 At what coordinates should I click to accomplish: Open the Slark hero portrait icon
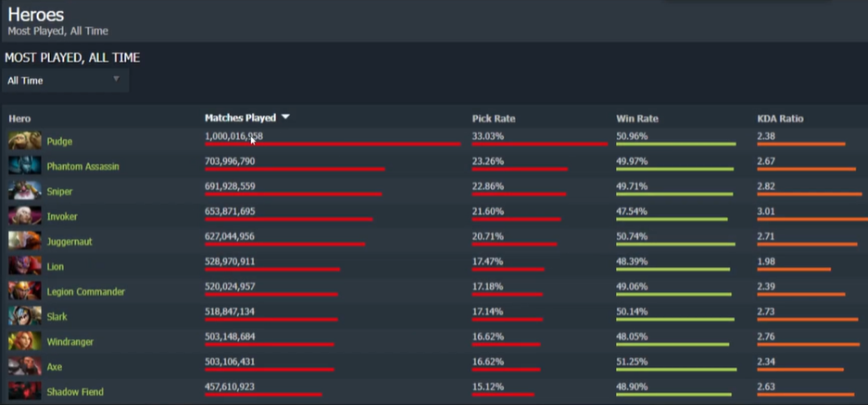point(24,316)
